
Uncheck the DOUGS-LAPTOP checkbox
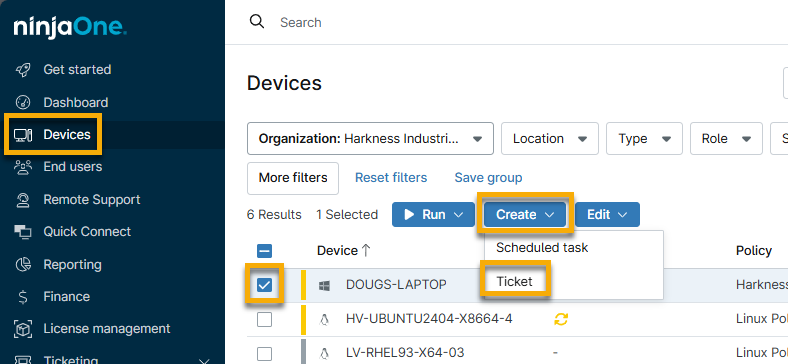264,285
